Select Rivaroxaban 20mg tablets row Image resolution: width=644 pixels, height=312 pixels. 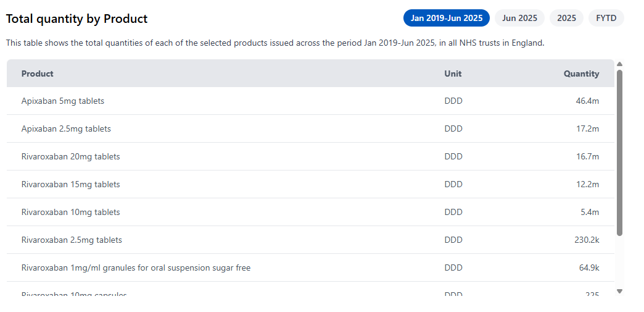[70, 156]
